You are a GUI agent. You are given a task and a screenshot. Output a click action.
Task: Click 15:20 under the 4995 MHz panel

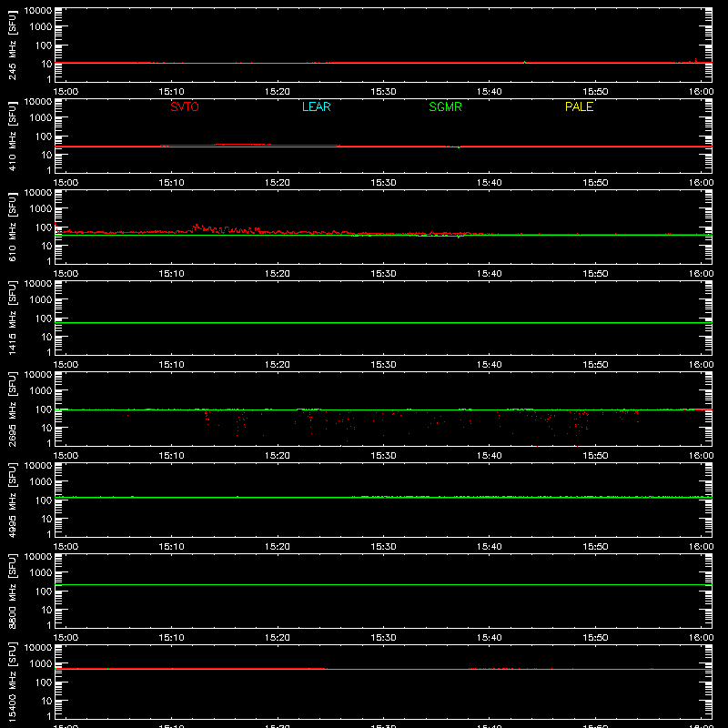pyautogui.click(x=278, y=547)
